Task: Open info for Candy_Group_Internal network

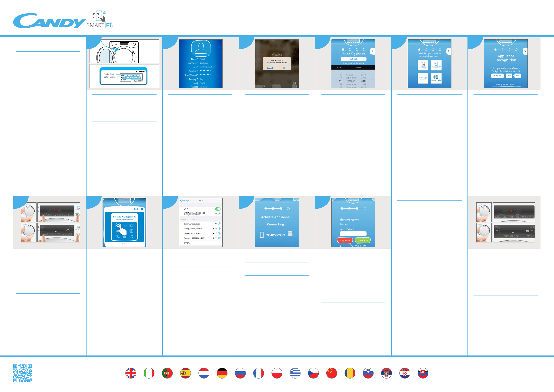Action: [x=219, y=229]
